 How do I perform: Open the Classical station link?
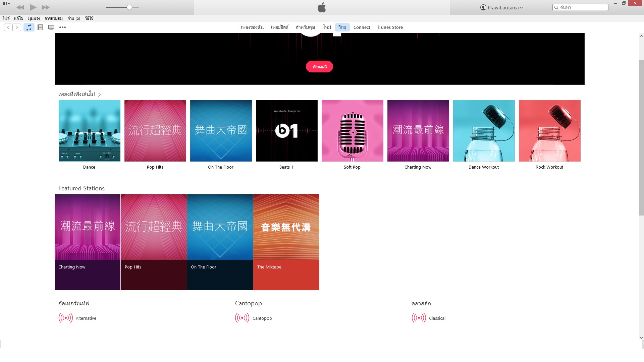click(x=437, y=318)
